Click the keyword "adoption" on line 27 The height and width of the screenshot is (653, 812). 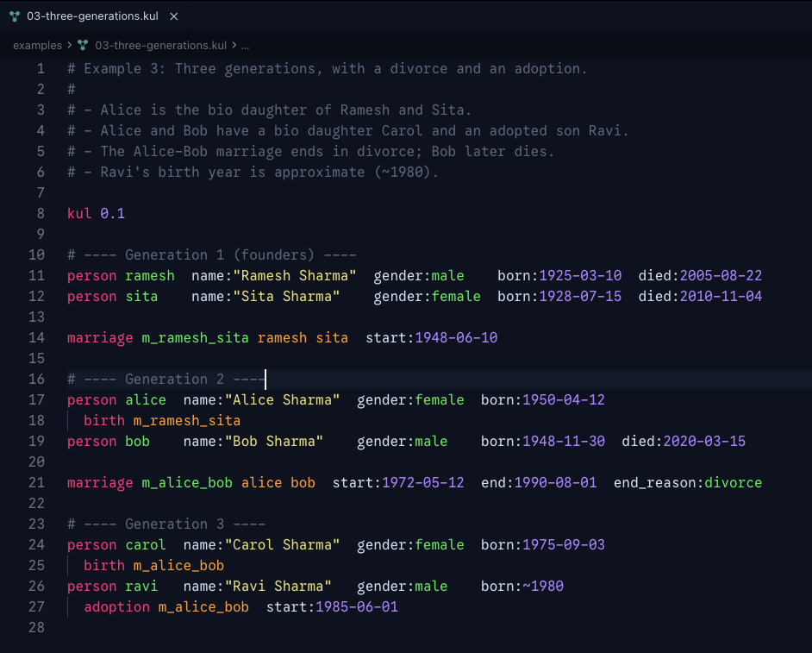(116, 607)
